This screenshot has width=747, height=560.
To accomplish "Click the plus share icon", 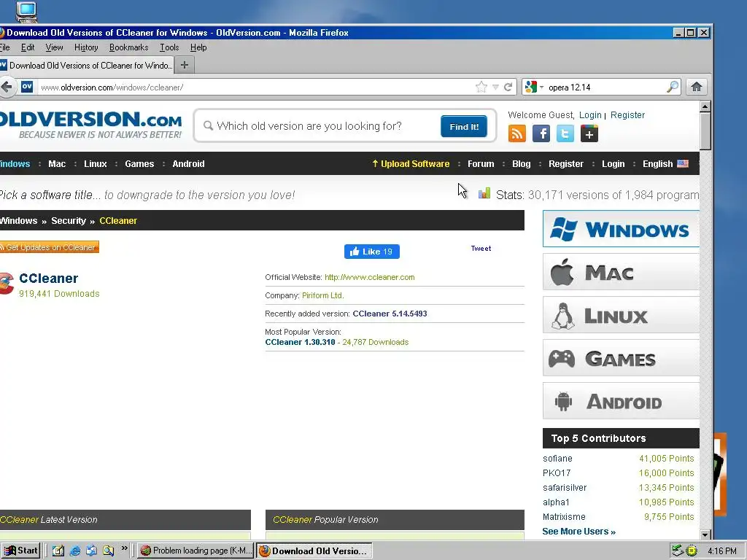I will [x=589, y=134].
